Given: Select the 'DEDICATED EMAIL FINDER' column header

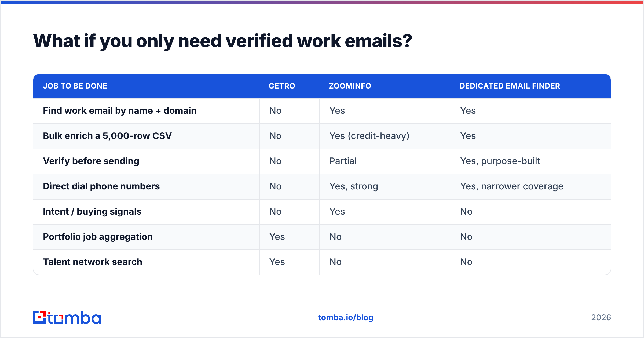Looking at the screenshot, I should click(x=510, y=86).
